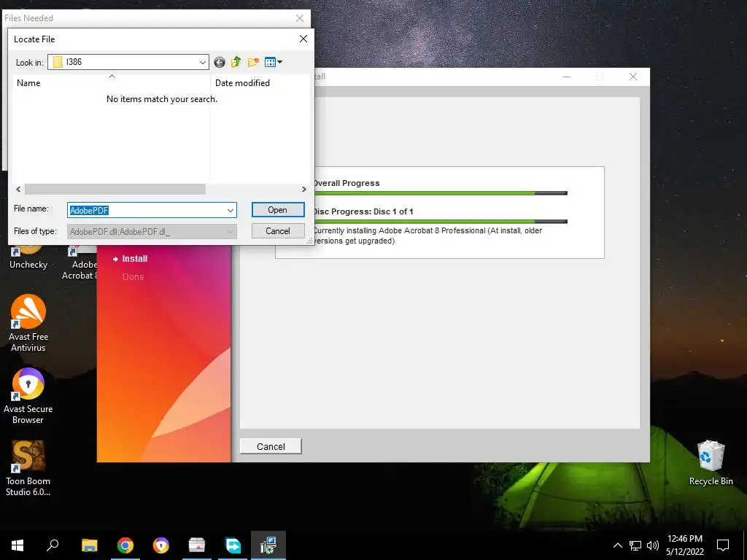Open the Windows Start menu
747x560 pixels.
click(x=18, y=545)
